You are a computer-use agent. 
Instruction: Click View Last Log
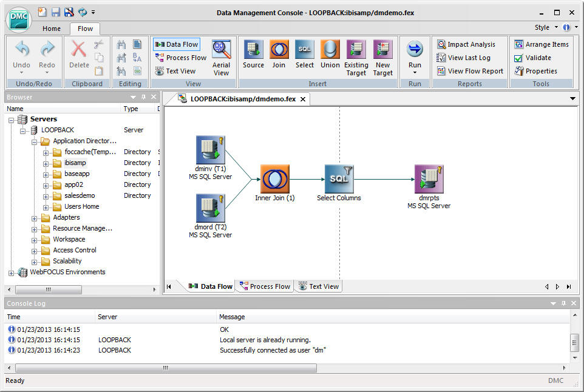(463, 58)
